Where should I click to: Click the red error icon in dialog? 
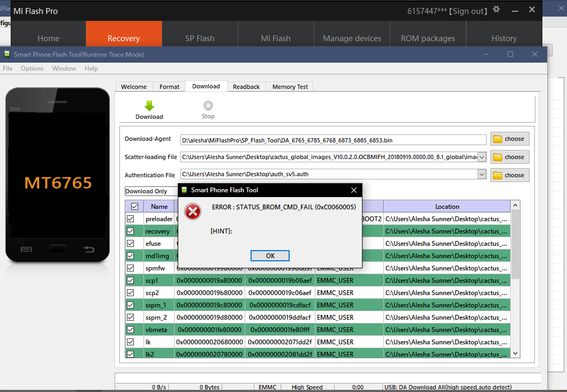tap(193, 212)
